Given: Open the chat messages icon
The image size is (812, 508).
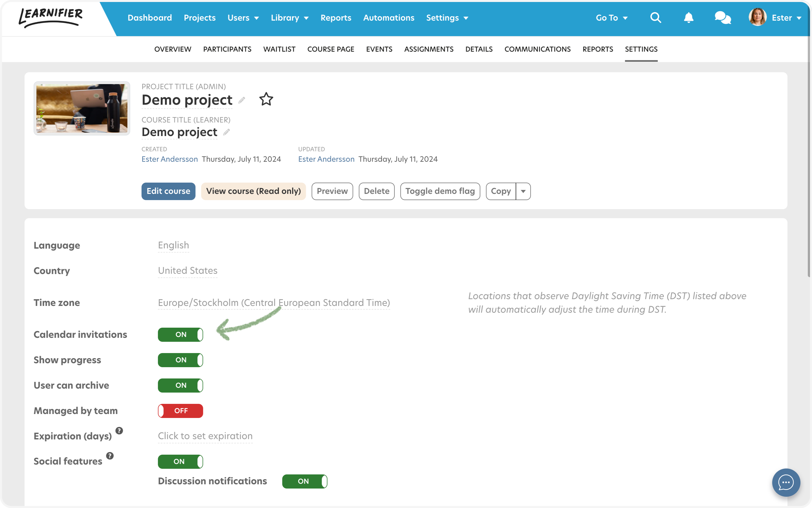Looking at the screenshot, I should tap(723, 17).
